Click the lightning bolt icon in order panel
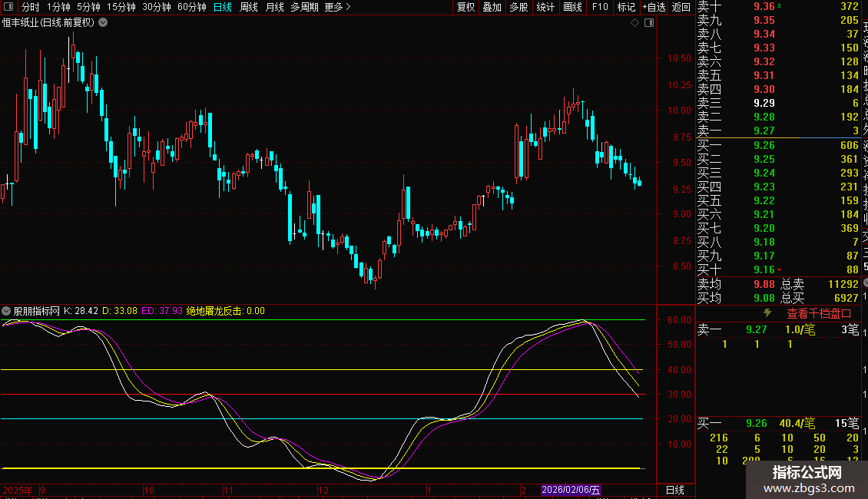The height and width of the screenshot is (499, 868). pyautogui.click(x=767, y=313)
